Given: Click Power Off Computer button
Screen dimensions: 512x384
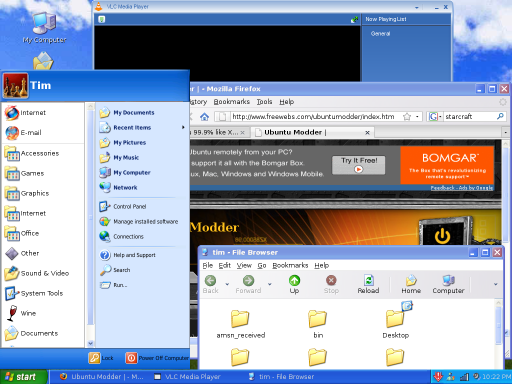Looking at the screenshot, I should pos(157,358).
